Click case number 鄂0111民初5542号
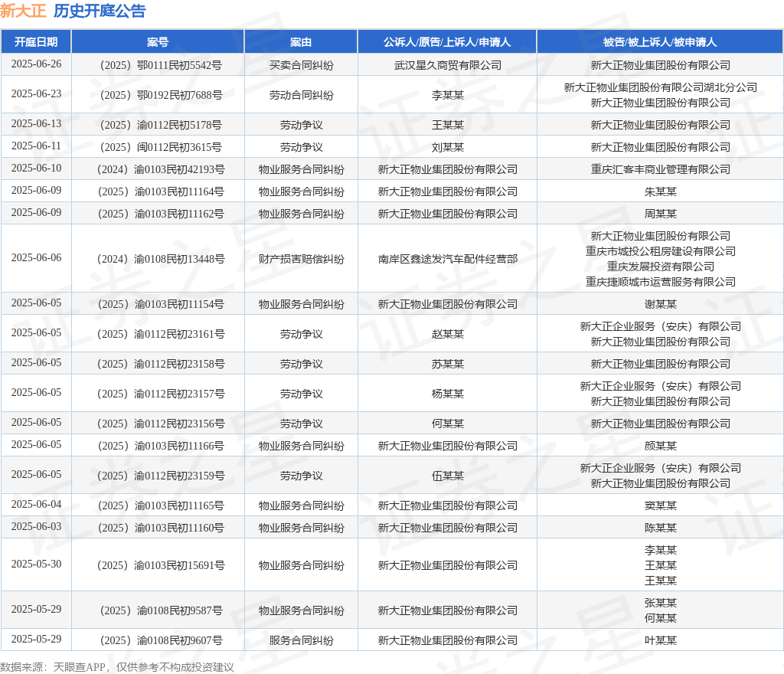This screenshot has width=784, height=674. click(x=161, y=65)
